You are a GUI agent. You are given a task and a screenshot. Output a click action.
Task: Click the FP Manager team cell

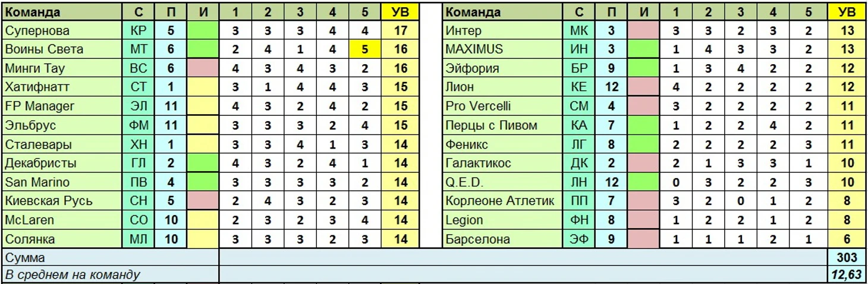click(x=62, y=106)
